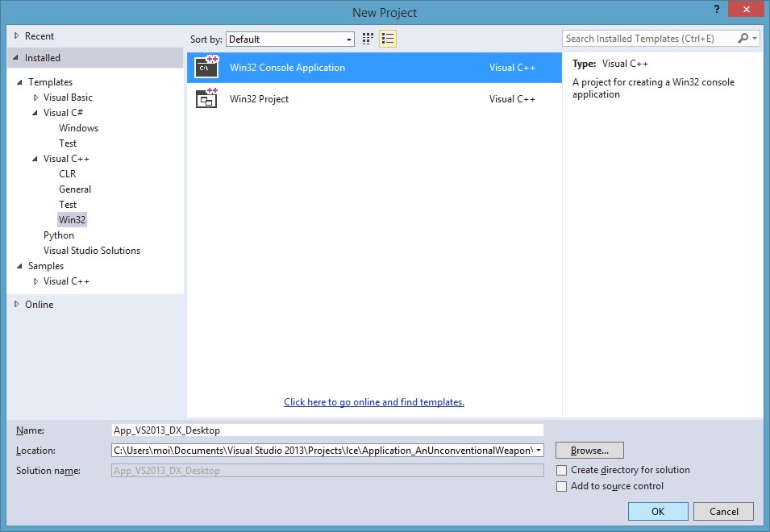
Task: Click the Win32 Console Application template icon
Action: click(x=206, y=67)
